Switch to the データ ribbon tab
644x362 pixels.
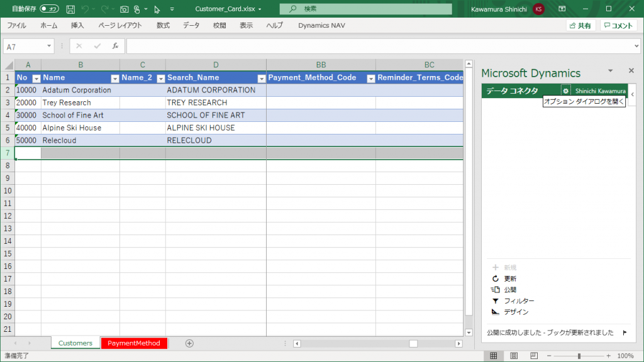pos(191,25)
